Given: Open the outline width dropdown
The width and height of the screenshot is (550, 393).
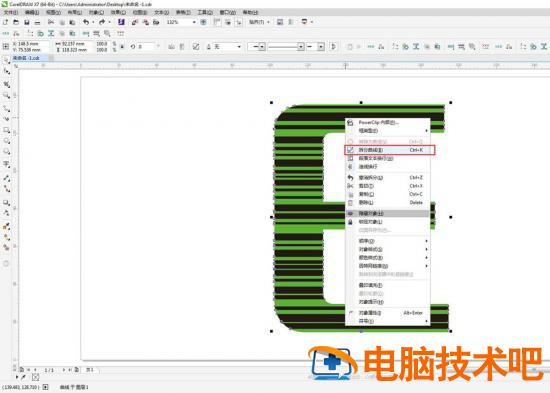Looking at the screenshot, I should 239,46.
